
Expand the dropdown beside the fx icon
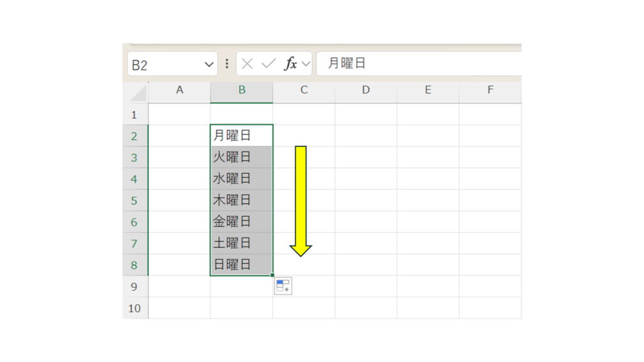306,64
